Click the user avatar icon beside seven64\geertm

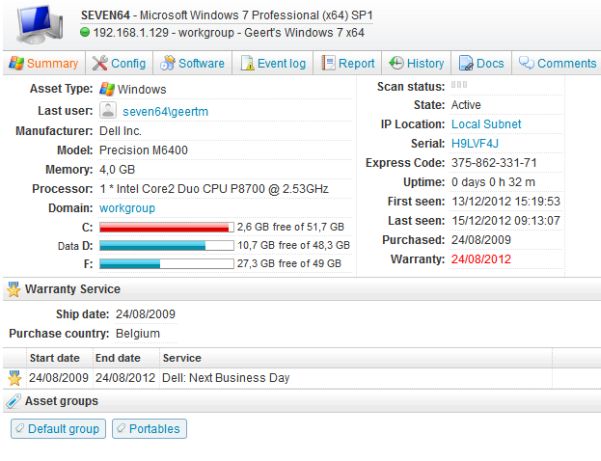(108, 110)
